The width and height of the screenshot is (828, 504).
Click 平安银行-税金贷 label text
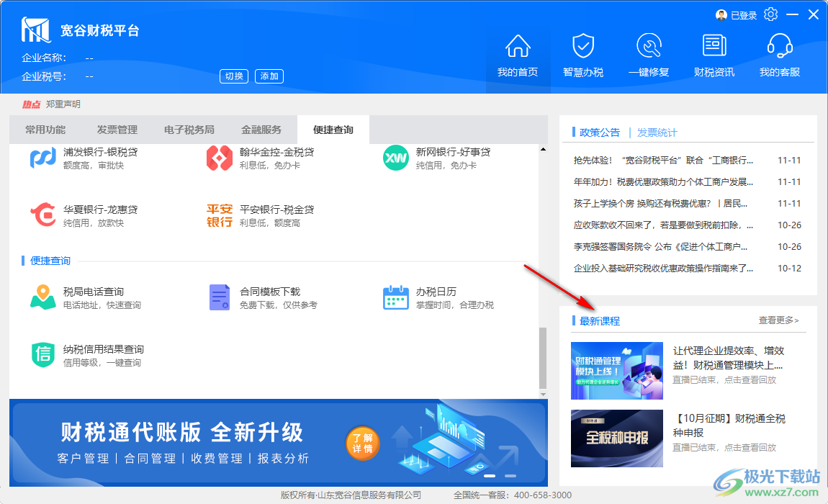[x=276, y=210]
